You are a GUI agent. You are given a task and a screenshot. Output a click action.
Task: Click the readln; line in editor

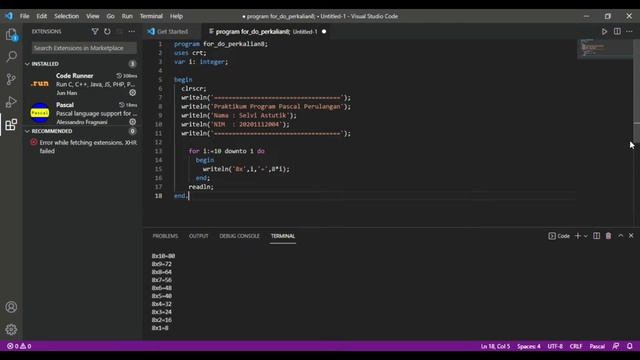[201, 187]
